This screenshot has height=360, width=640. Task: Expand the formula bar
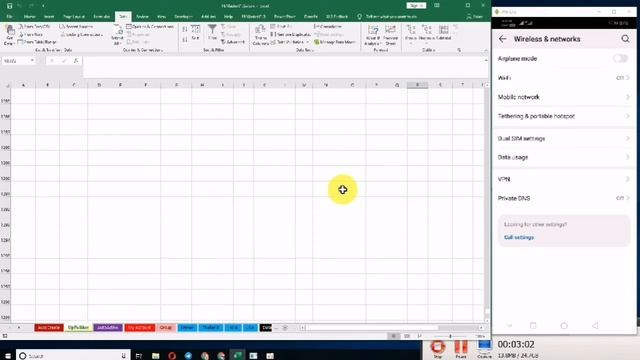[x=486, y=60]
